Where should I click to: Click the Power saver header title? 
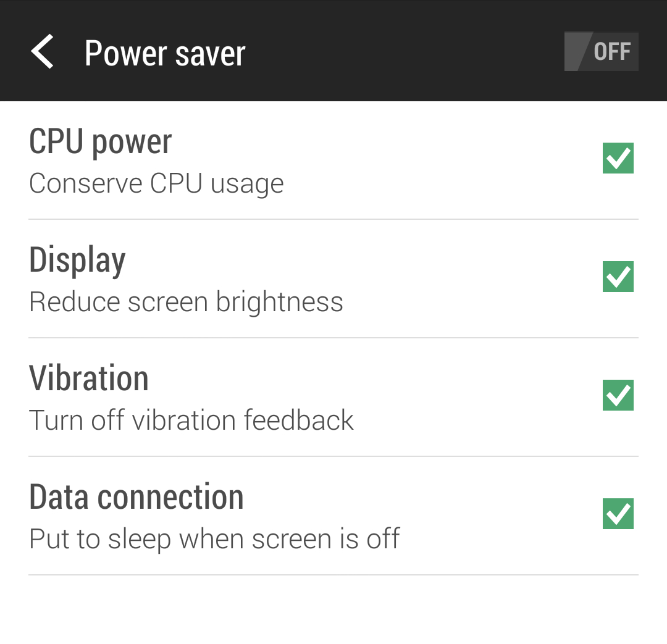pos(165,53)
